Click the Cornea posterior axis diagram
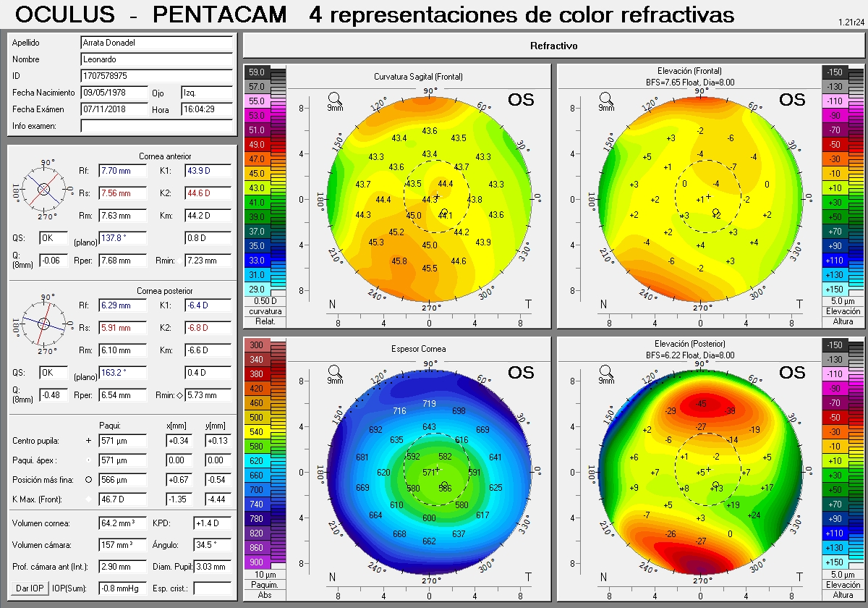The width and height of the screenshot is (868, 608). [43, 324]
